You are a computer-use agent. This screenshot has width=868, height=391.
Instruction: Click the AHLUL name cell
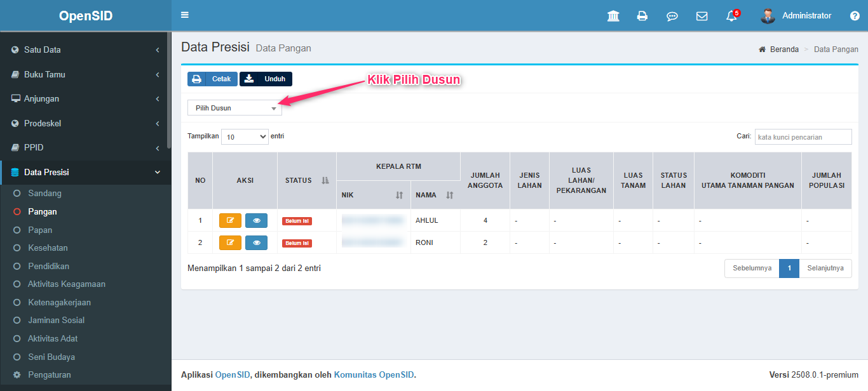tap(435, 220)
